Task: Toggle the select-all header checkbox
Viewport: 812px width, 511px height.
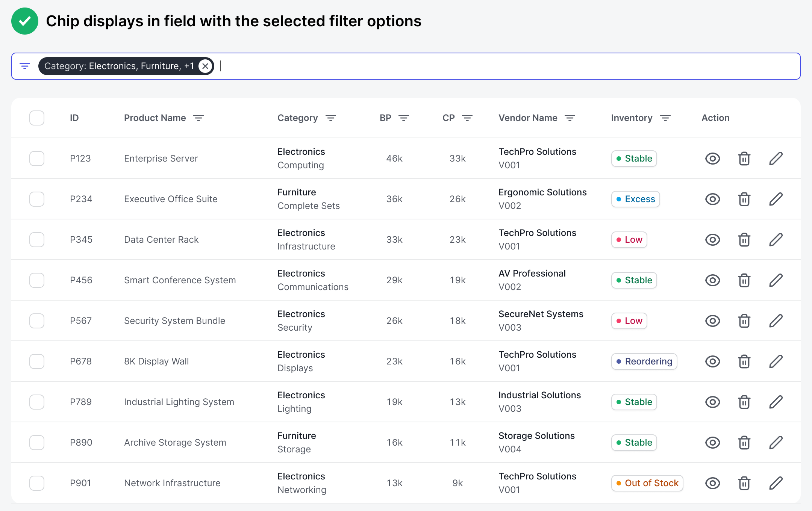Action: [37, 118]
